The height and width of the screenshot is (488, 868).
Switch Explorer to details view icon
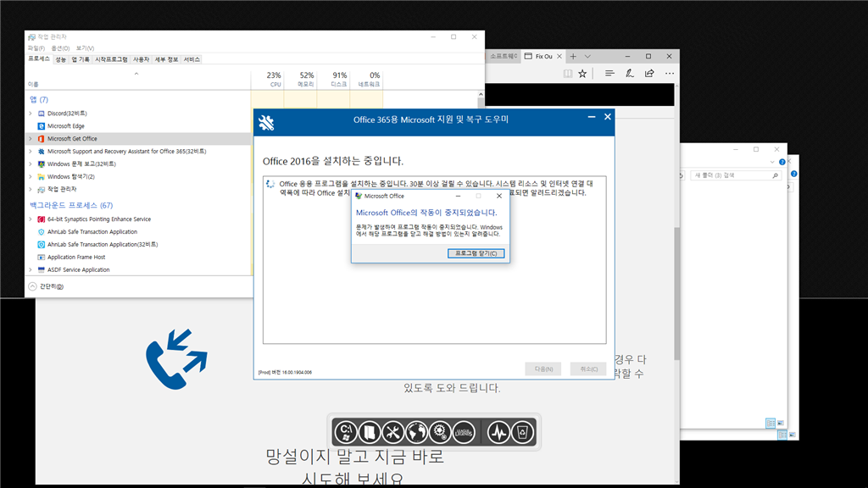[771, 424]
